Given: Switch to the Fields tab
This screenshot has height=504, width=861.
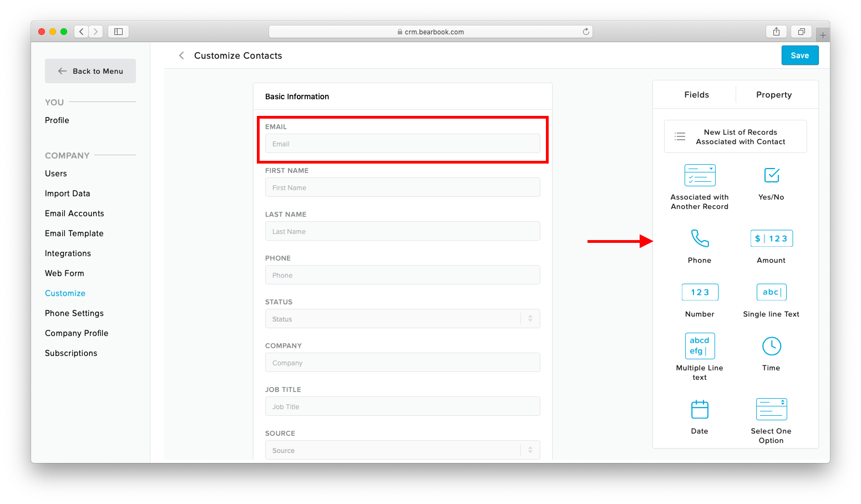Looking at the screenshot, I should [x=696, y=95].
